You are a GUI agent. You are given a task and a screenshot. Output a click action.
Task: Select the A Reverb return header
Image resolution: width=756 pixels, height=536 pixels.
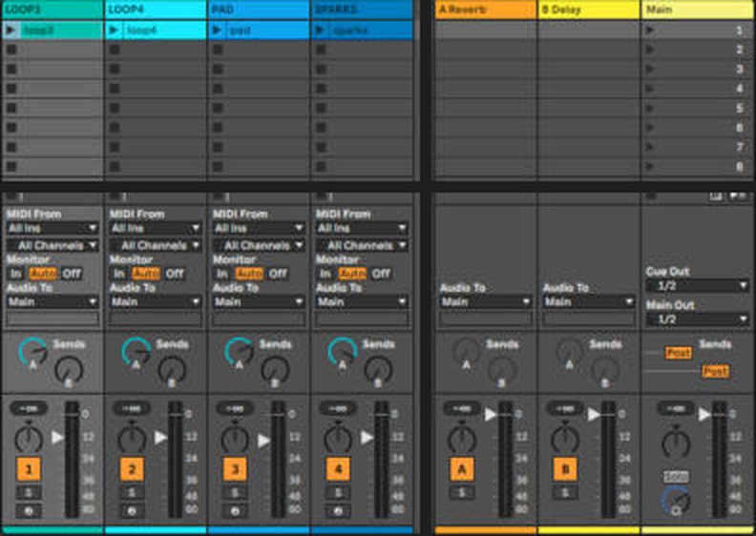(x=486, y=10)
